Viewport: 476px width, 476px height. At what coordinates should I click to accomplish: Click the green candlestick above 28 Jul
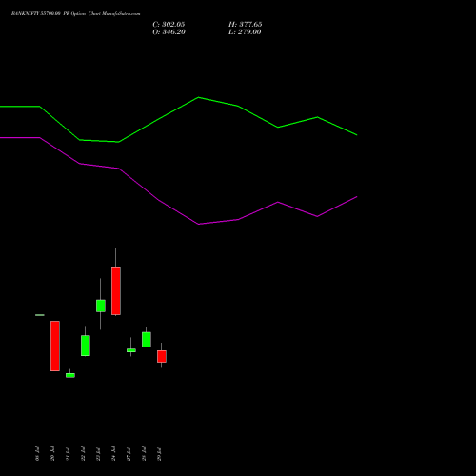(147, 340)
